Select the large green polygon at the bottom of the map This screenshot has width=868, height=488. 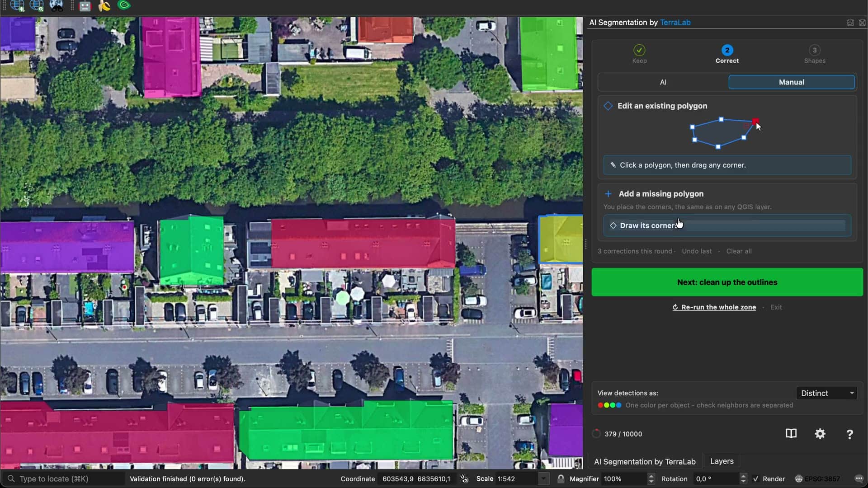(346, 432)
